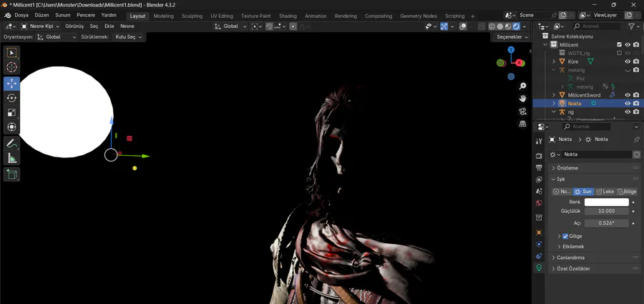Open the Scene properties tab
The height and width of the screenshot is (304, 644).
(539, 191)
